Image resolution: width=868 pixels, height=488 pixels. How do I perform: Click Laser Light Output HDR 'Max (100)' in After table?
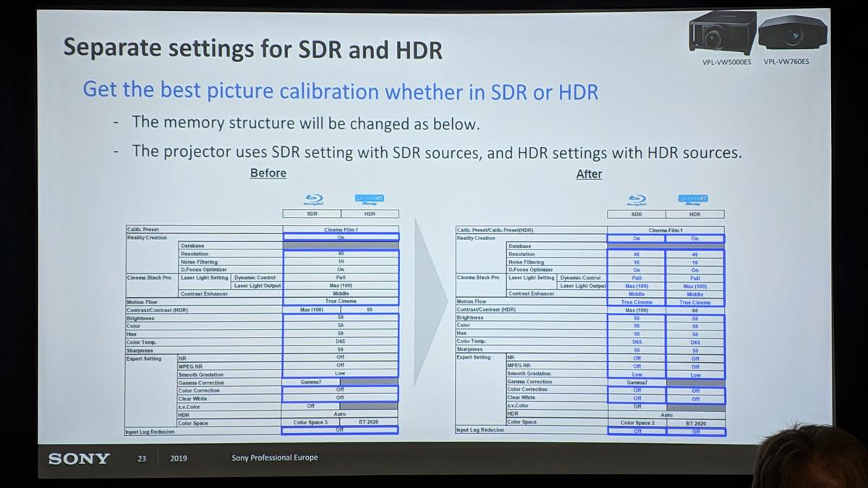point(695,286)
